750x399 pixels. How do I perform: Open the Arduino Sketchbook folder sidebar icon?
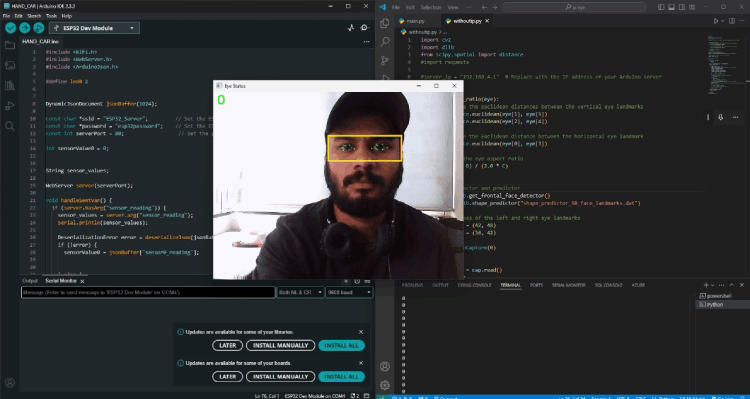[x=10, y=45]
